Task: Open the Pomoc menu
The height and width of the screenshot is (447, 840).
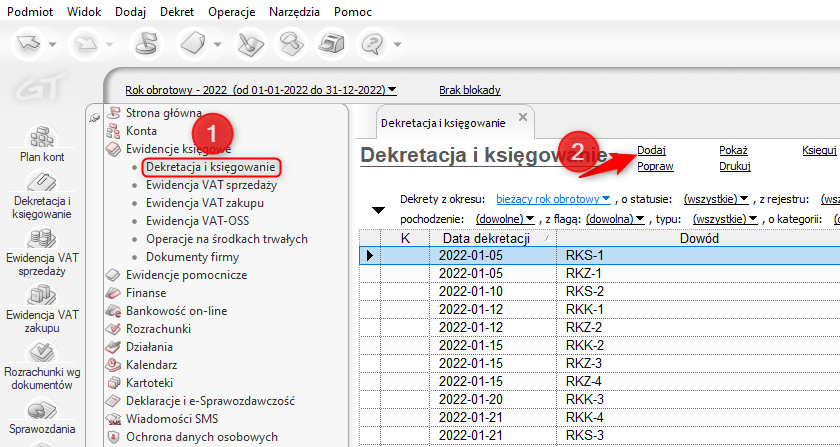Action: [x=352, y=12]
